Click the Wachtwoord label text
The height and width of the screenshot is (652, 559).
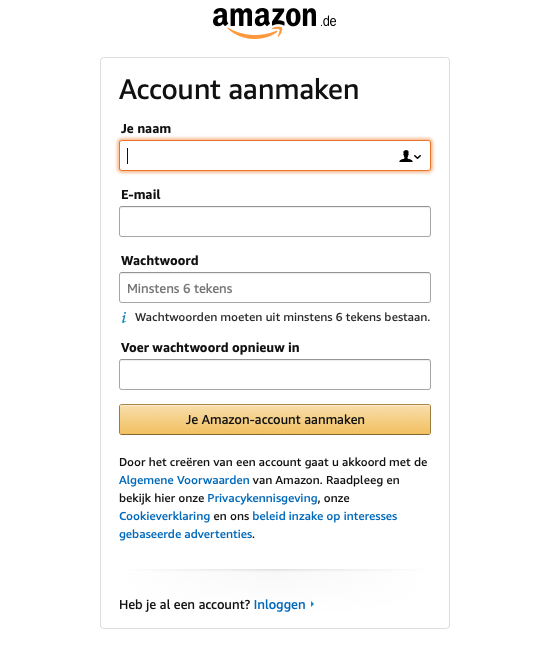[160, 261]
